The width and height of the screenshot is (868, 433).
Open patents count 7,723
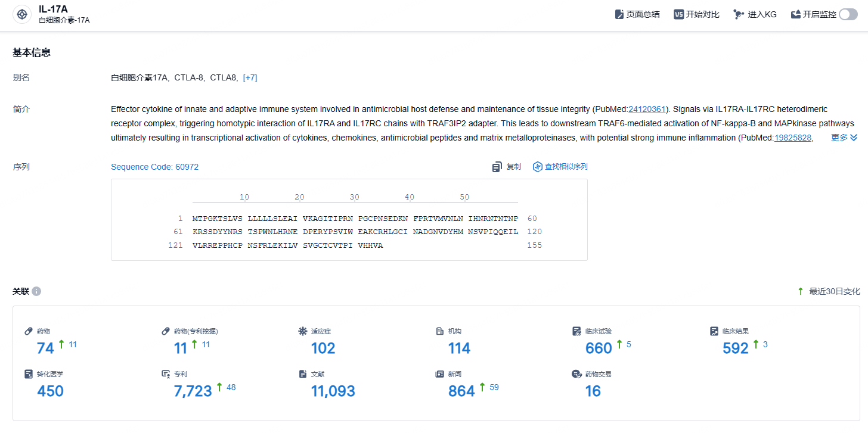tap(193, 391)
